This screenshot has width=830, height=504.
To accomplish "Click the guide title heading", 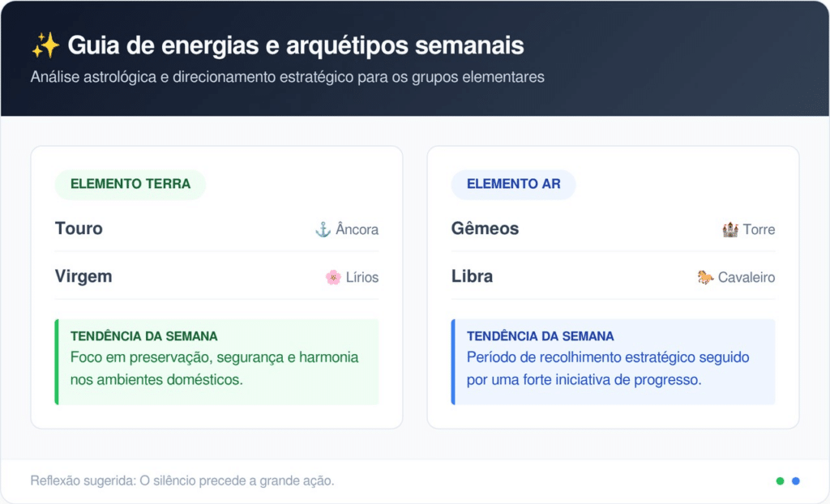I will pyautogui.click(x=295, y=45).
